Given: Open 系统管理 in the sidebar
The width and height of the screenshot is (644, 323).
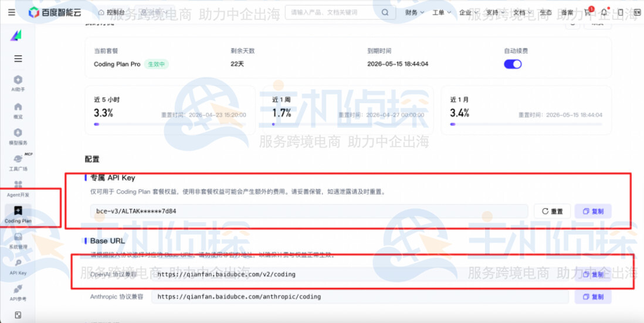Looking at the screenshot, I should [18, 242].
